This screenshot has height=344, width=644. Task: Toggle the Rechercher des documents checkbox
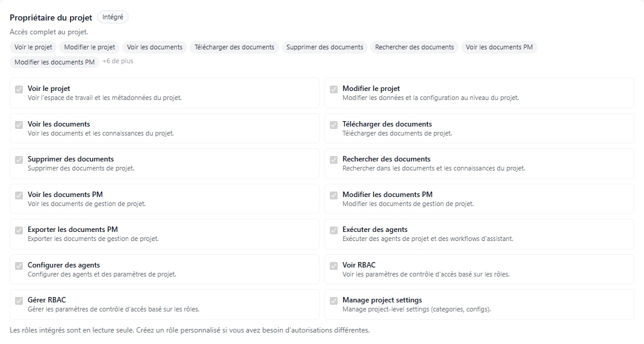click(x=333, y=160)
